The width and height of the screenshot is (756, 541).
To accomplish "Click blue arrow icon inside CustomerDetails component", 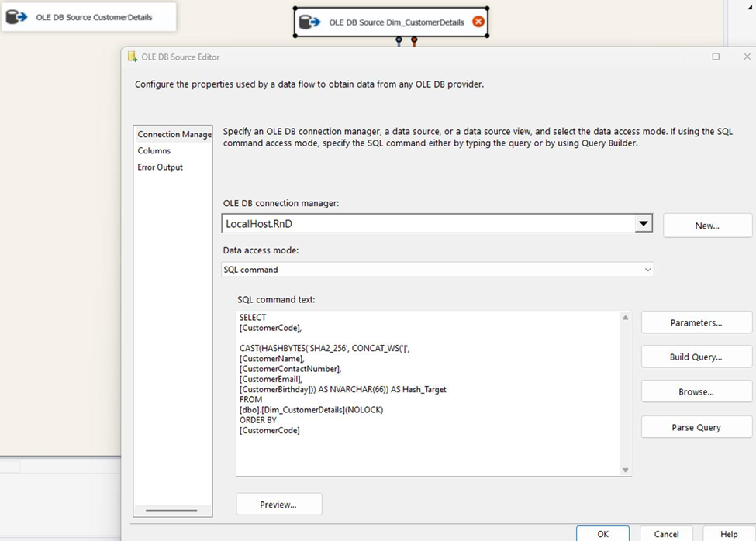I will pos(23,16).
